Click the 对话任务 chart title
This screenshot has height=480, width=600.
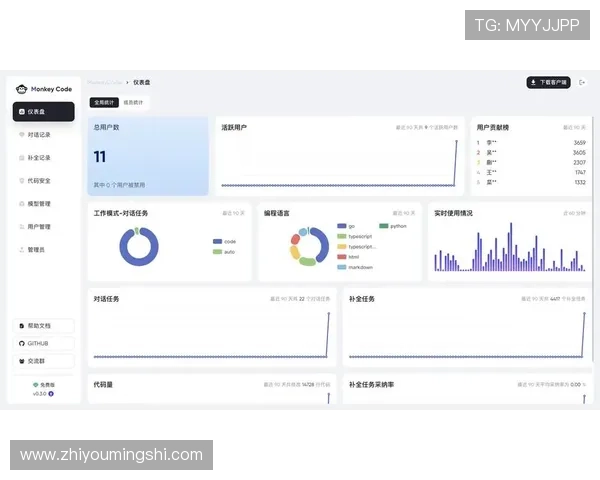[x=106, y=299]
